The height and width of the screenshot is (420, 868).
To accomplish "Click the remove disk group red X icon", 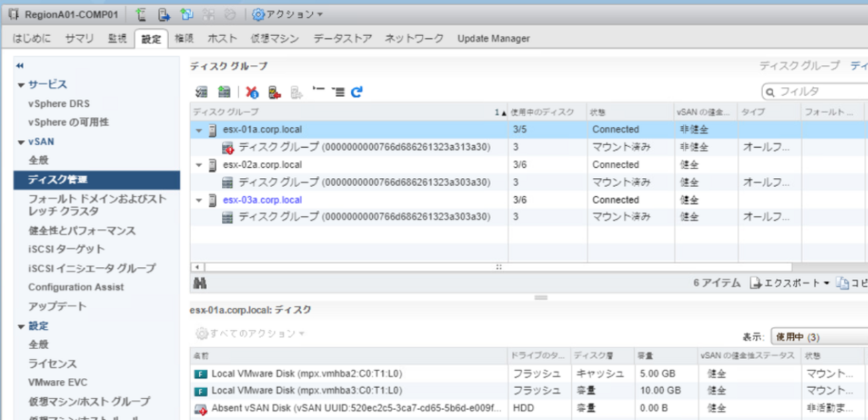I will tap(252, 92).
